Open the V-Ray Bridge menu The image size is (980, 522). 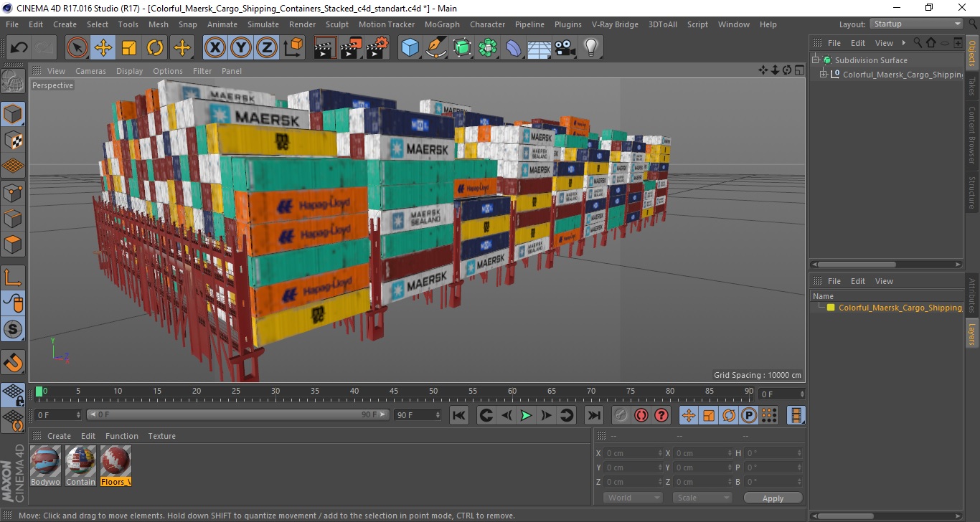[615, 24]
